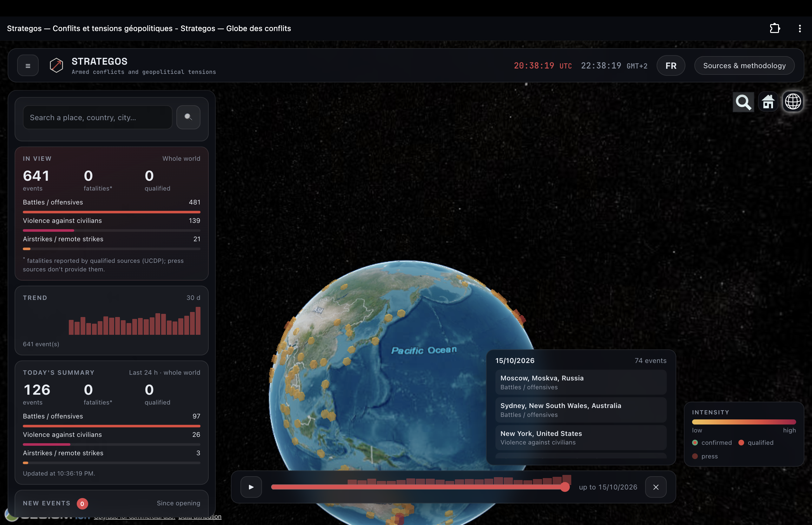The height and width of the screenshot is (525, 812).
Task: Open the browser extensions puzzle icon
Action: tap(775, 28)
